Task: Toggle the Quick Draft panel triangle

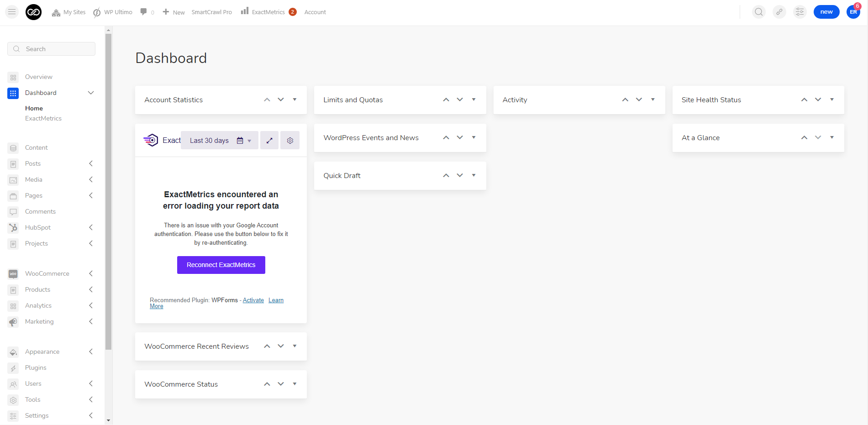Action: click(x=473, y=175)
